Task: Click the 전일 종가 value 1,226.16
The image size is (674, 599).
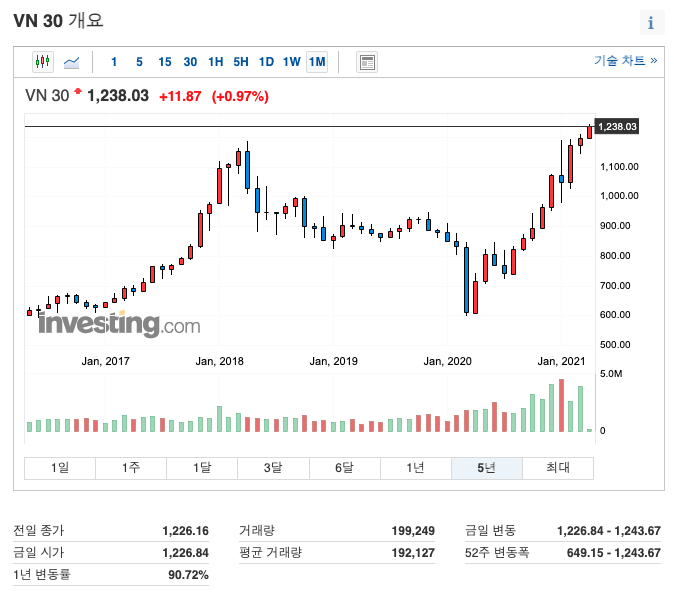Action: (x=185, y=531)
